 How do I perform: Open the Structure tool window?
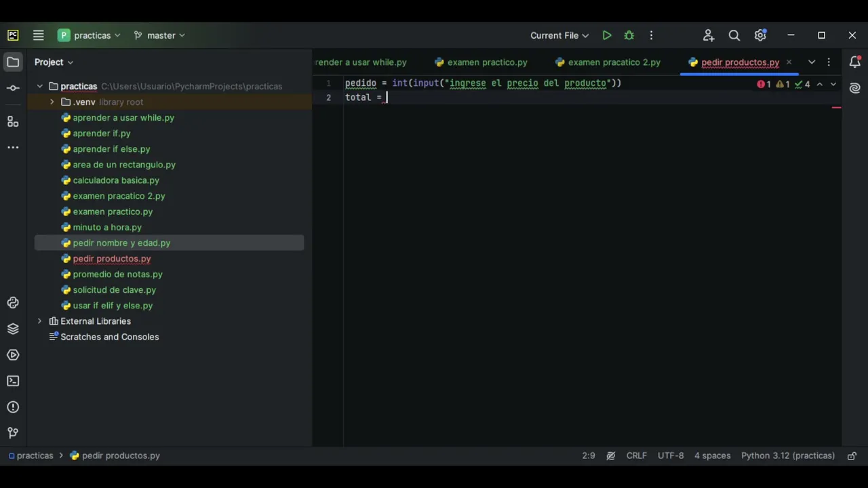(x=13, y=121)
